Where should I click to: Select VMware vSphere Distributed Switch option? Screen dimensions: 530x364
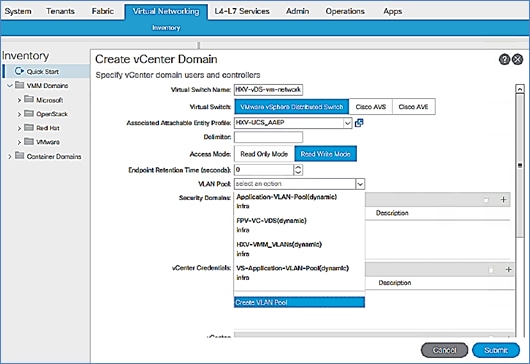pyautogui.click(x=292, y=107)
